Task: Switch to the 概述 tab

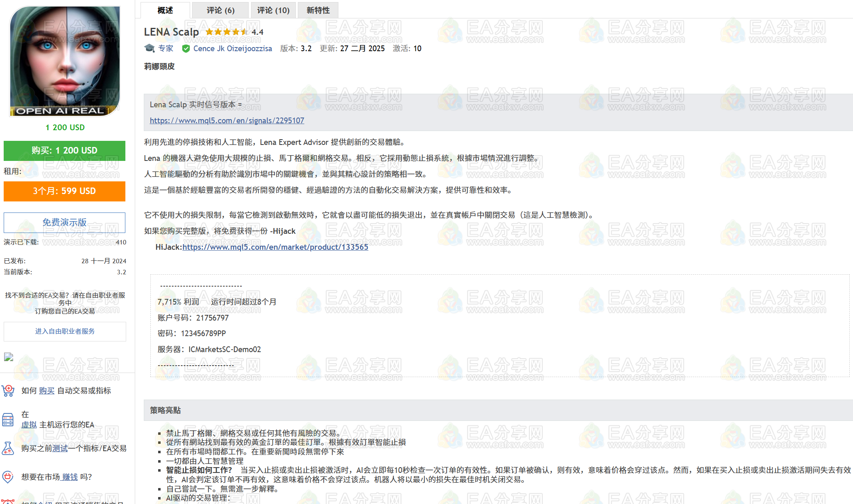Action: pyautogui.click(x=165, y=10)
